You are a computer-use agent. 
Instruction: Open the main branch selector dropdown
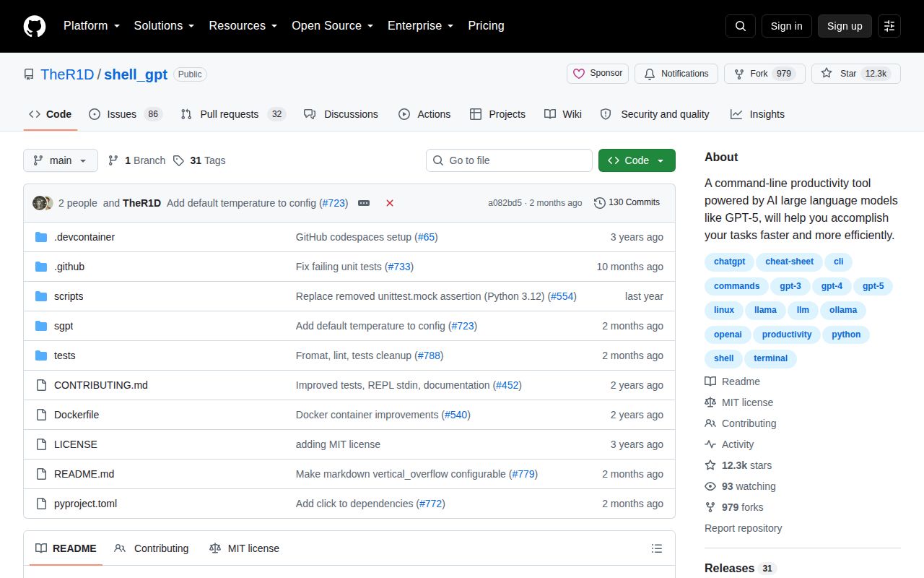tap(61, 160)
